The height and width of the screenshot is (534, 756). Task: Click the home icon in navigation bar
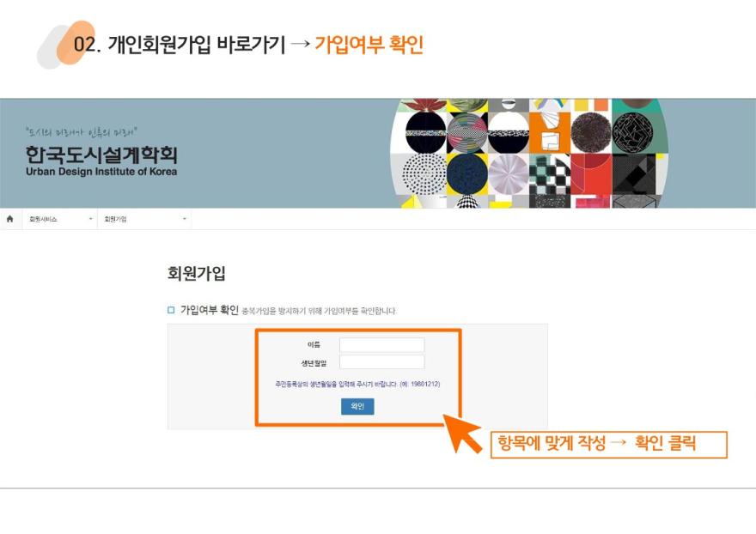[10, 219]
